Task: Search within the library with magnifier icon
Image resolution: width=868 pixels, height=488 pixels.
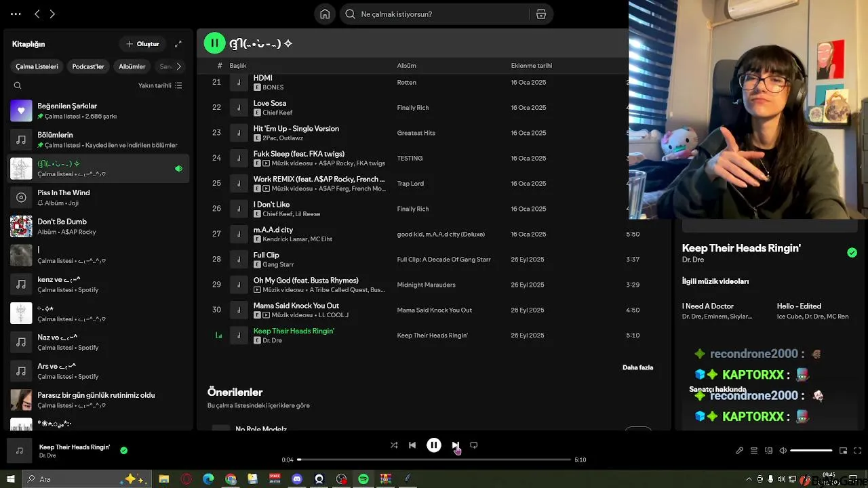Action: click(18, 85)
